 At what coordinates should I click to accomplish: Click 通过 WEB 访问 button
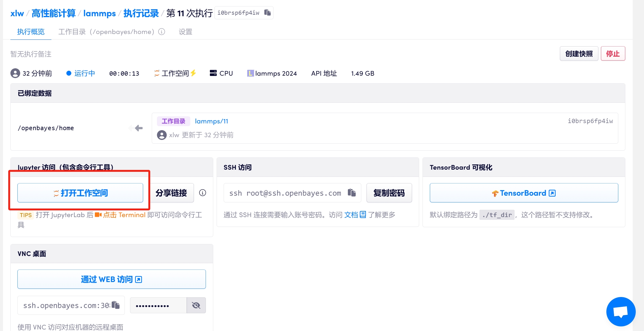(111, 279)
